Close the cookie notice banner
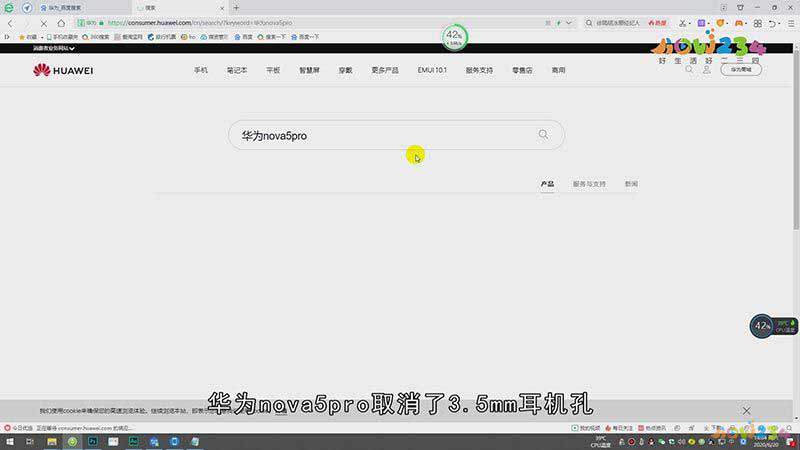 click(x=746, y=410)
